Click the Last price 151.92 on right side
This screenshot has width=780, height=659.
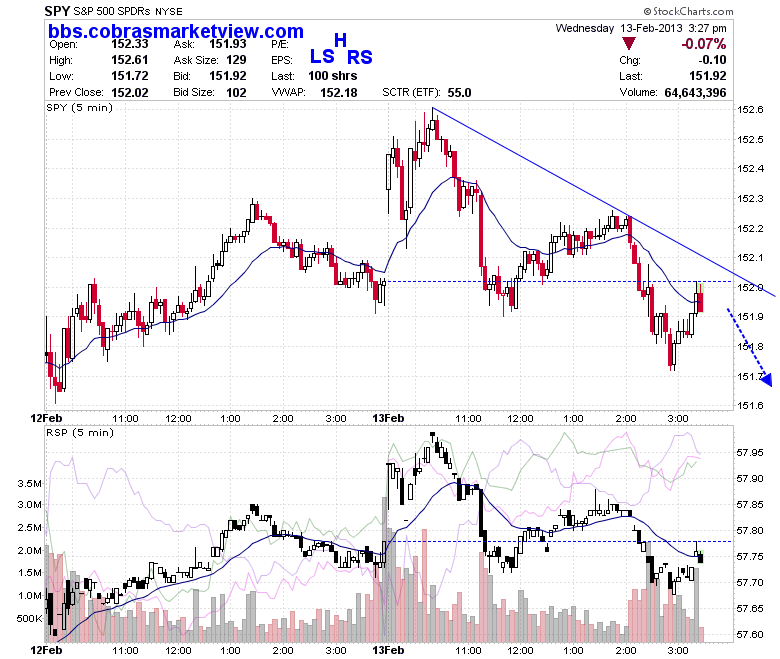pos(707,76)
